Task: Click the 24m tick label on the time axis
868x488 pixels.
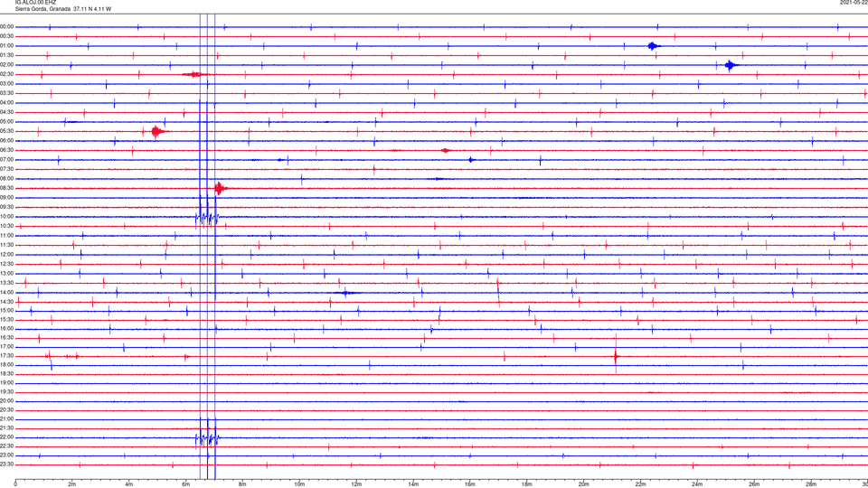Action: click(697, 484)
